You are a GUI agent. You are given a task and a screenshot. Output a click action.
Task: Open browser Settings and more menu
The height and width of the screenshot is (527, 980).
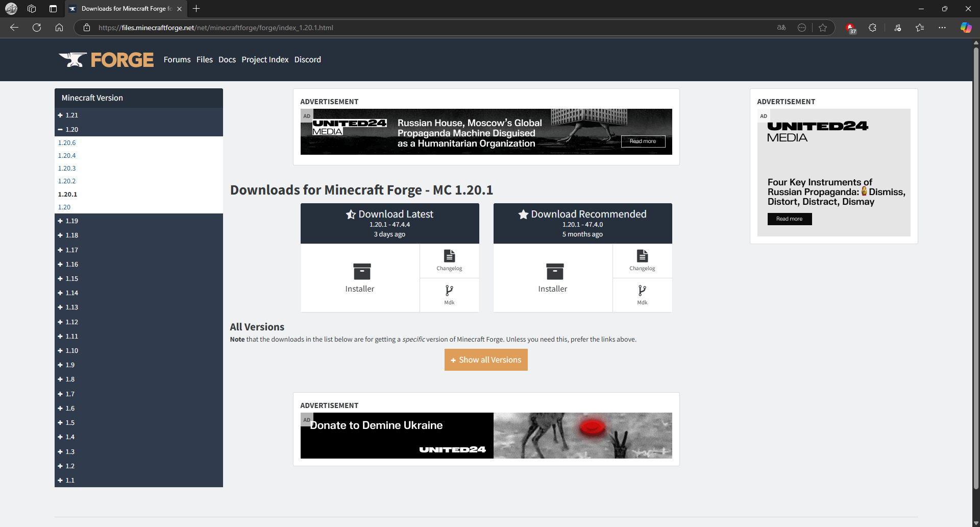point(942,28)
